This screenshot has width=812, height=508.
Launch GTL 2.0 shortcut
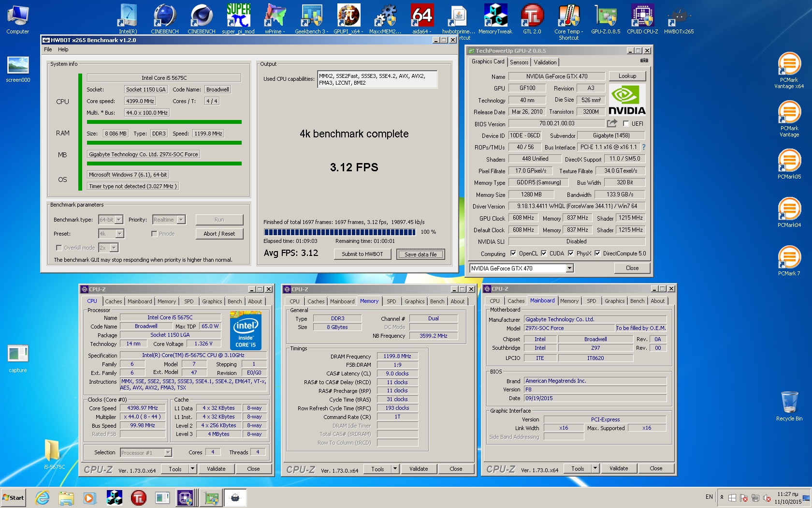[532, 19]
